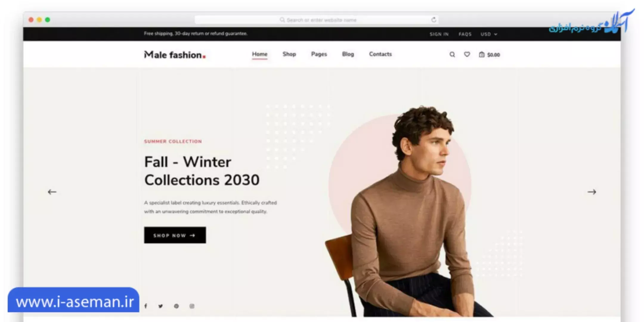The image size is (644, 322).
Task: Open the Twitter social icon
Action: (x=161, y=306)
